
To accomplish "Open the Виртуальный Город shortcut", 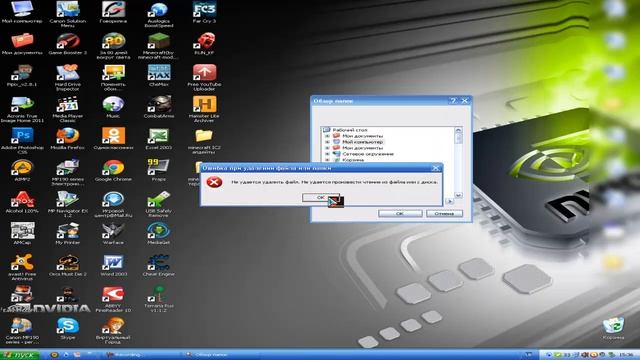I will click(113, 331).
